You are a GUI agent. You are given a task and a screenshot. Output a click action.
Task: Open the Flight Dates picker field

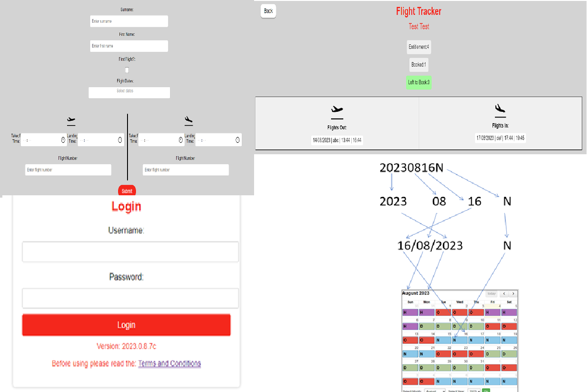[129, 92]
